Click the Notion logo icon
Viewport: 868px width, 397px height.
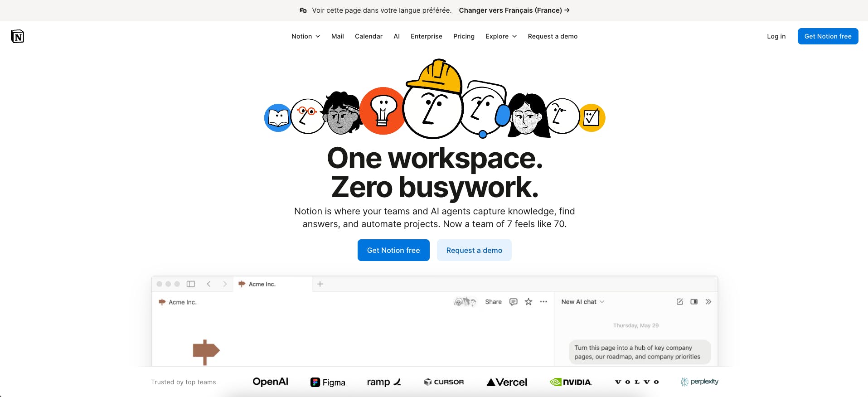point(17,36)
